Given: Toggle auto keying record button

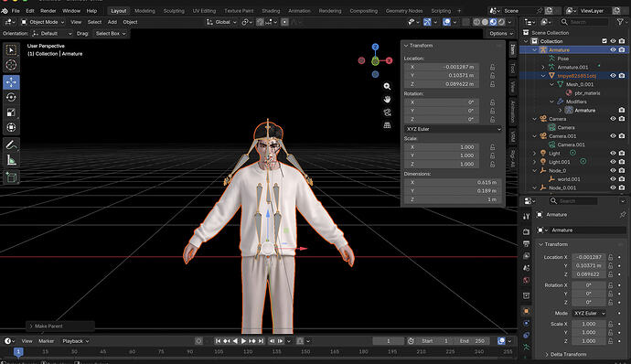Looking at the screenshot, I should pos(198,341).
